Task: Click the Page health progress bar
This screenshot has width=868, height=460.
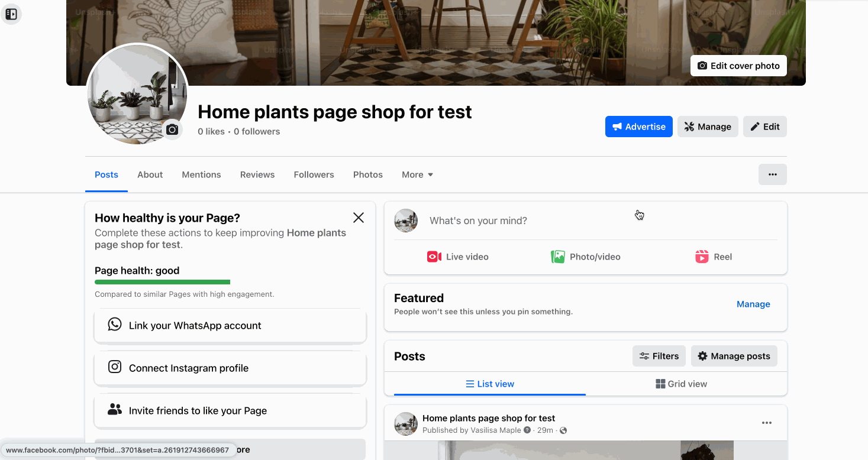Action: pyautogui.click(x=162, y=282)
